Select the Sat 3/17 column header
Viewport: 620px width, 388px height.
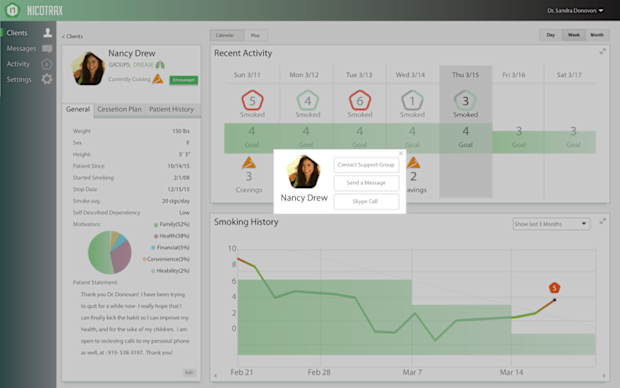pyautogui.click(x=569, y=75)
